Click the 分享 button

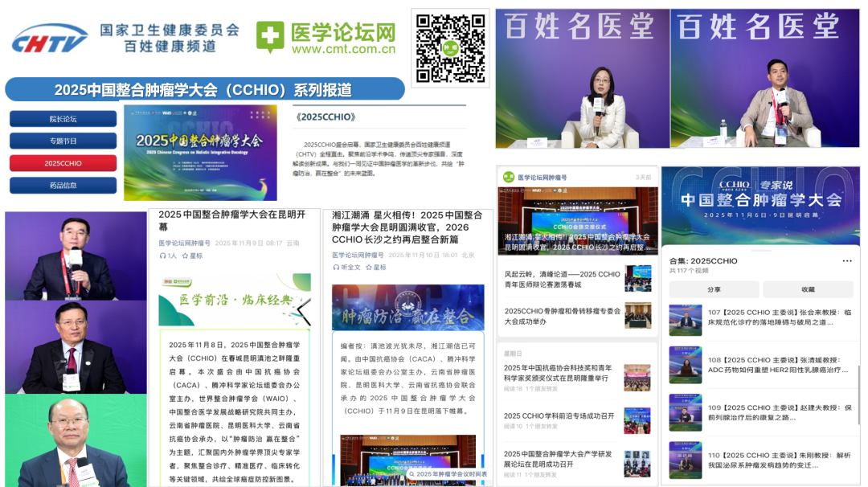coord(714,289)
